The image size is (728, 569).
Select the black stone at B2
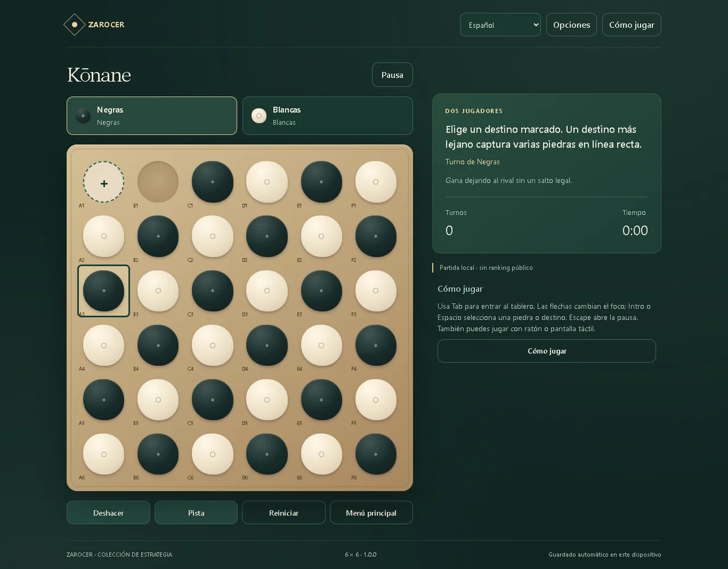[158, 236]
